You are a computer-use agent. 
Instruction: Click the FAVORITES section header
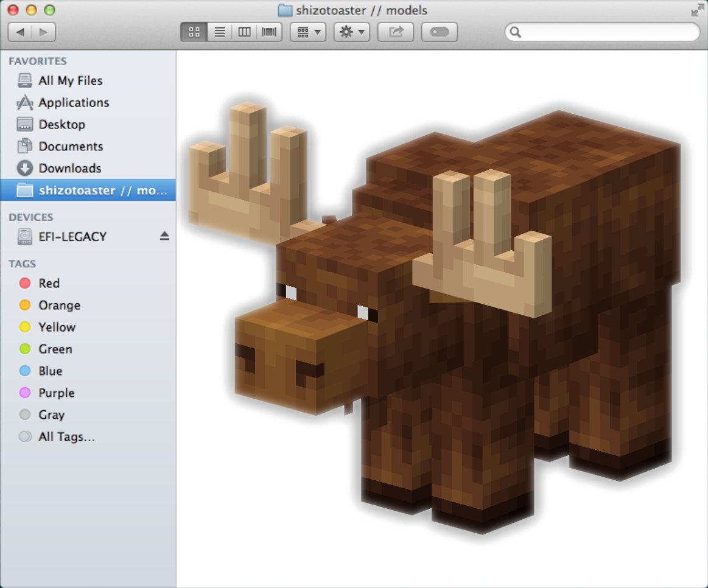[x=38, y=61]
